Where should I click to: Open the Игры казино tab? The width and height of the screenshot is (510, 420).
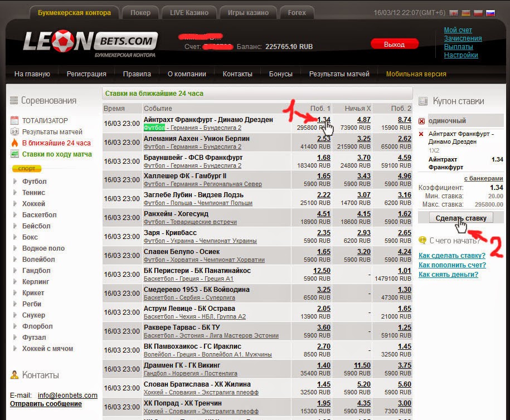tap(248, 13)
